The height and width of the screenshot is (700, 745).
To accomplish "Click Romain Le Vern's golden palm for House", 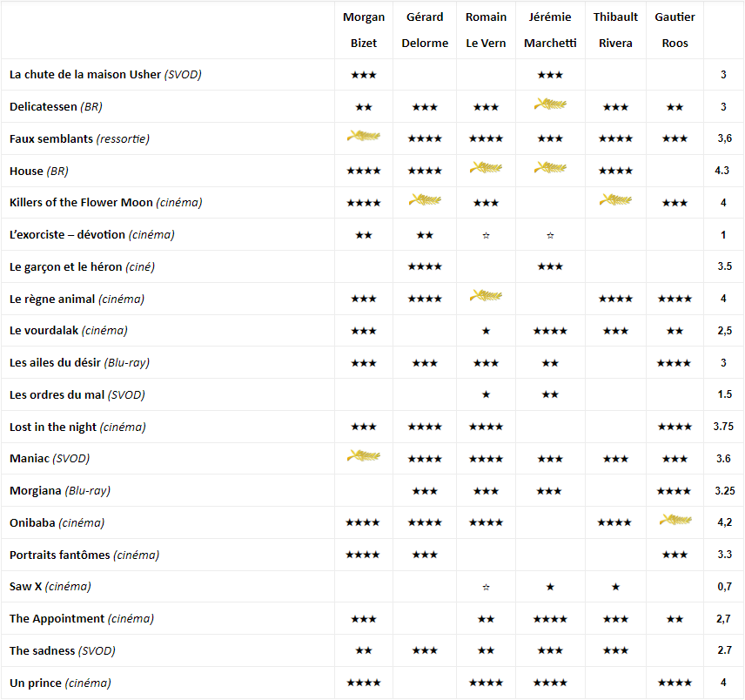I will (x=486, y=169).
